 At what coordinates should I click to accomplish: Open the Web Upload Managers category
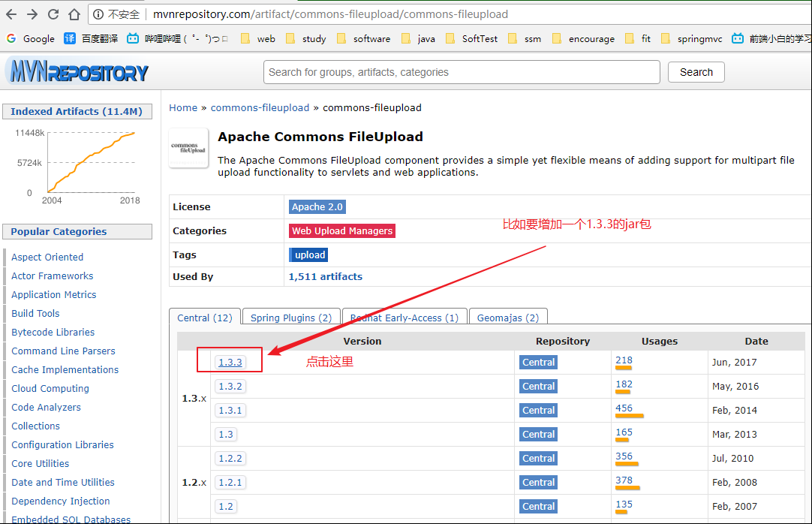point(342,231)
